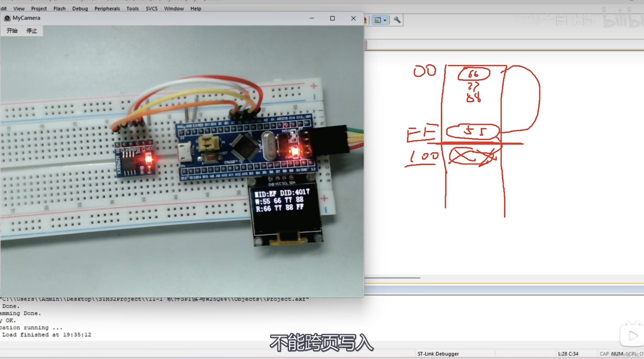The height and width of the screenshot is (359, 644).
Task: Open the configuration wrench tool
Action: click(x=397, y=20)
